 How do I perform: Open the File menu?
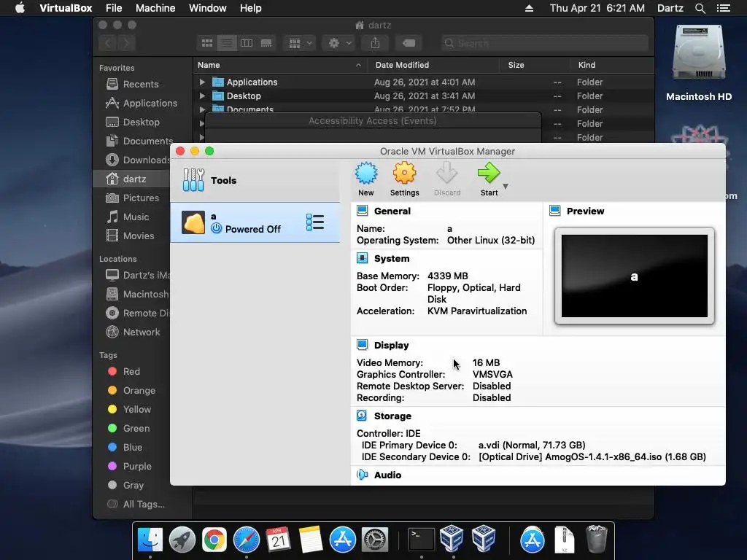pos(114,8)
